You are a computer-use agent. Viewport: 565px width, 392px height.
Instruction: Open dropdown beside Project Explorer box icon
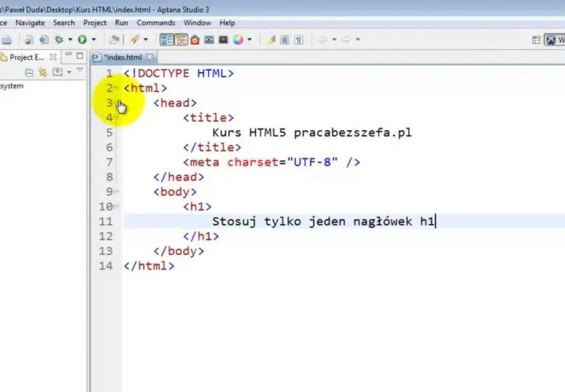click(x=69, y=72)
